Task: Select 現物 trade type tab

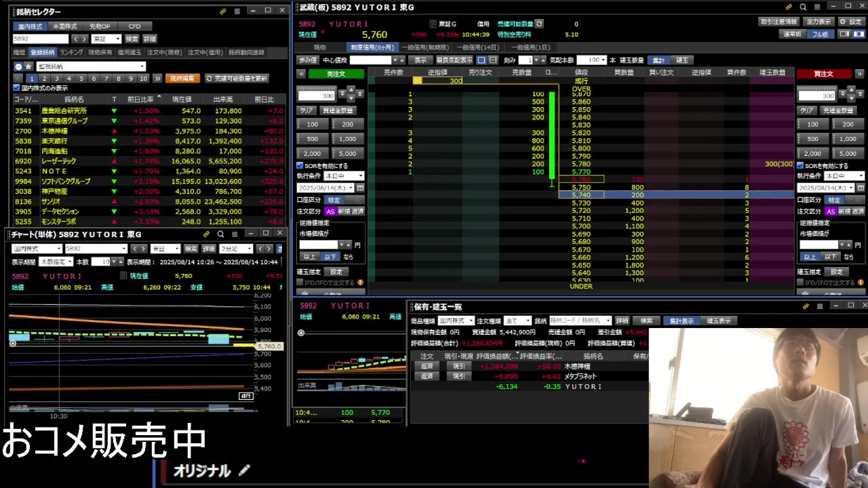Action: coord(319,47)
